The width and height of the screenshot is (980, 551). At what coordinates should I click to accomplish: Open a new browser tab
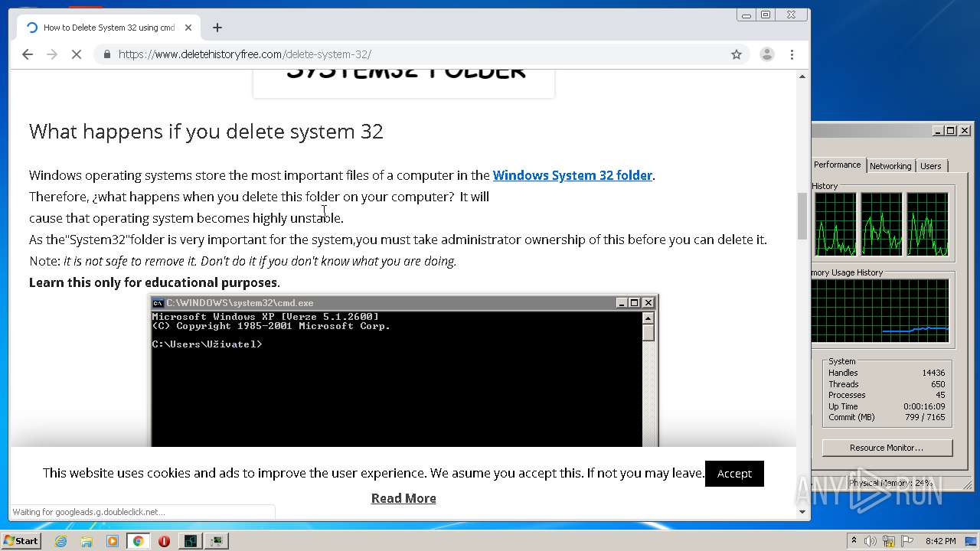tap(217, 28)
